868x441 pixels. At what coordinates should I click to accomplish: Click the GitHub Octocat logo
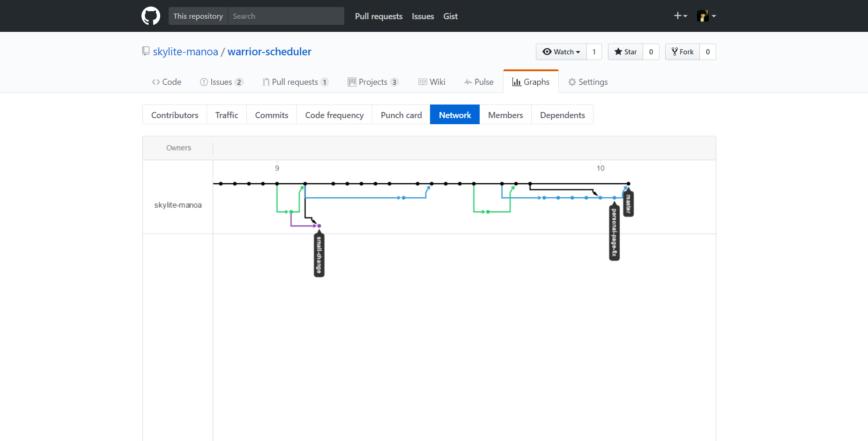(151, 16)
